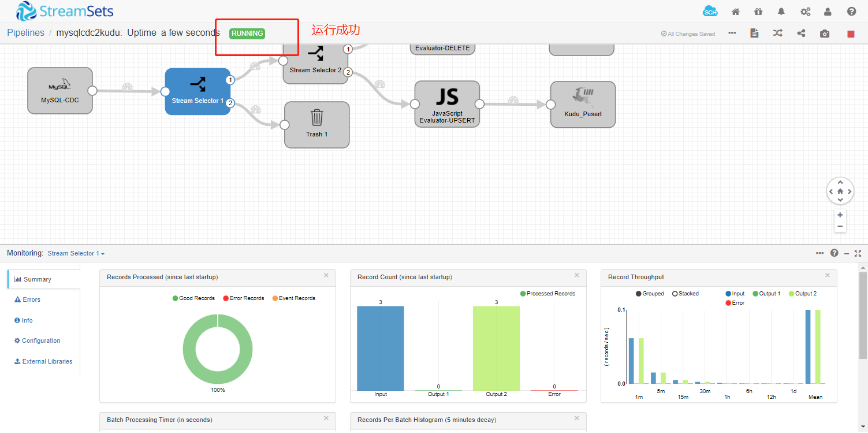Open monitoring panel ellipsis menu

pyautogui.click(x=820, y=253)
